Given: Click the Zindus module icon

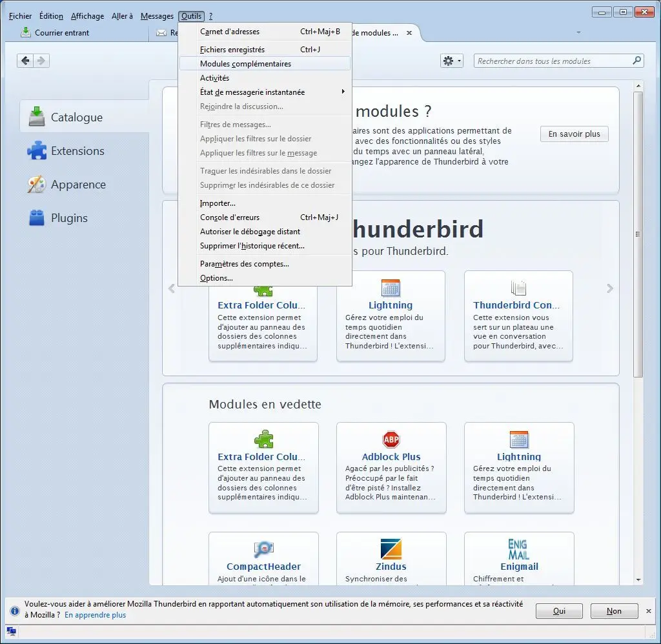Looking at the screenshot, I should click(391, 548).
